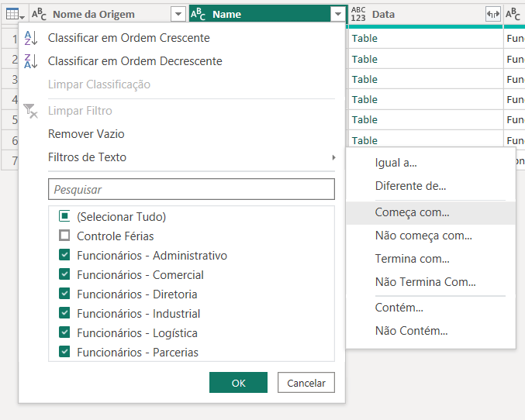This screenshot has width=525, height=420.
Task: Click ABC type icon of Nome da Origem column
Action: pyautogui.click(x=39, y=15)
